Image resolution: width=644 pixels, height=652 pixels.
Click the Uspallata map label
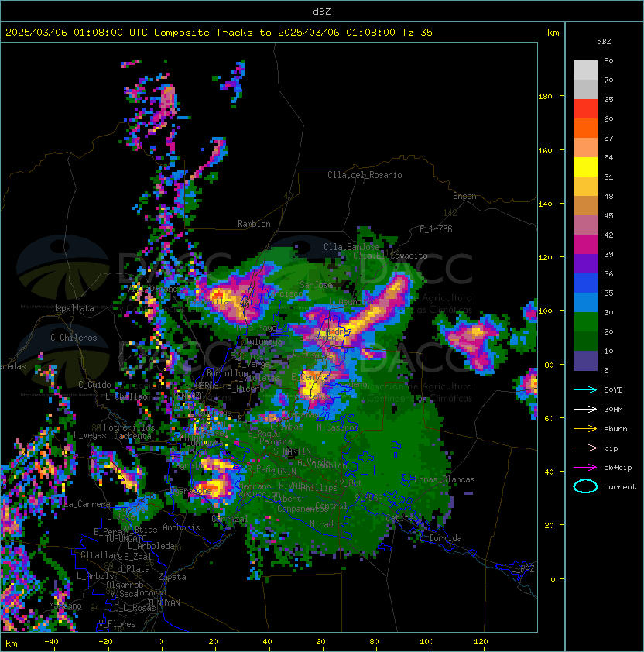73,308
